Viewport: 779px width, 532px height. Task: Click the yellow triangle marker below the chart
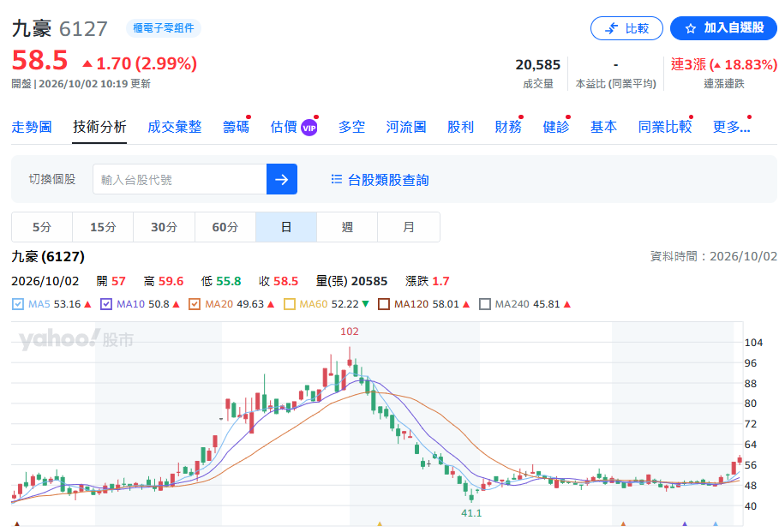[x=380, y=523]
